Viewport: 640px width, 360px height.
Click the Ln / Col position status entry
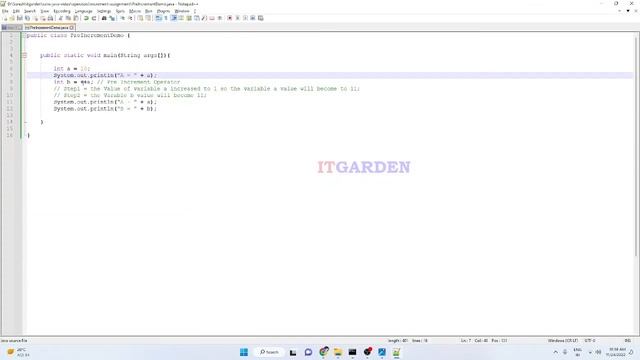[484, 340]
